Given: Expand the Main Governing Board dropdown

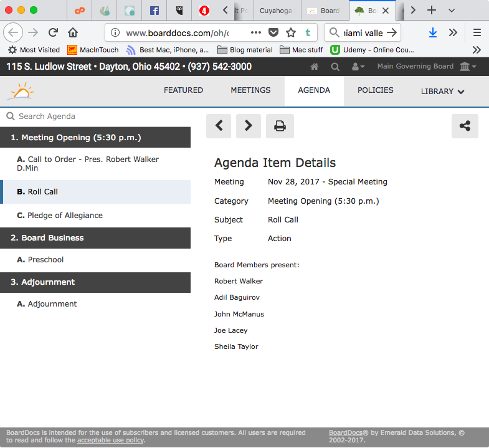Looking at the screenshot, I should pyautogui.click(x=427, y=67).
